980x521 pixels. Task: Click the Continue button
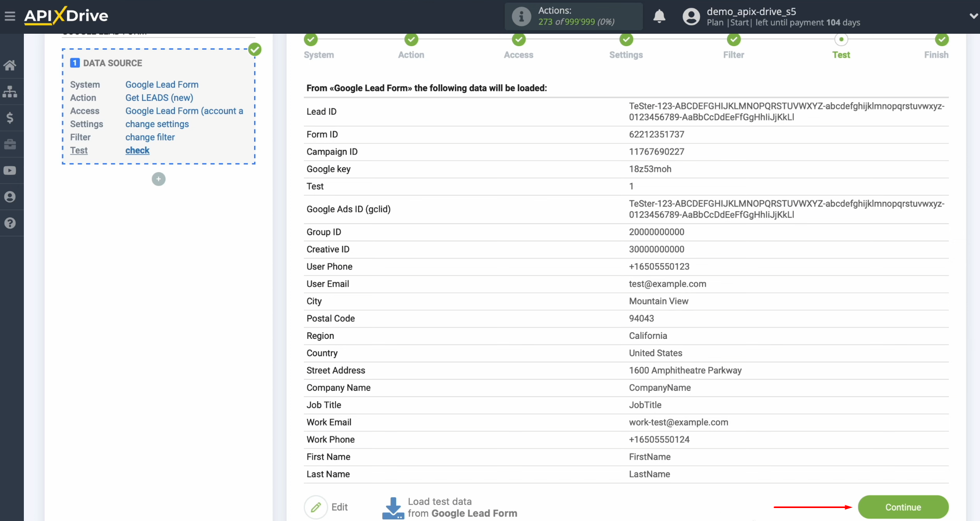click(903, 507)
